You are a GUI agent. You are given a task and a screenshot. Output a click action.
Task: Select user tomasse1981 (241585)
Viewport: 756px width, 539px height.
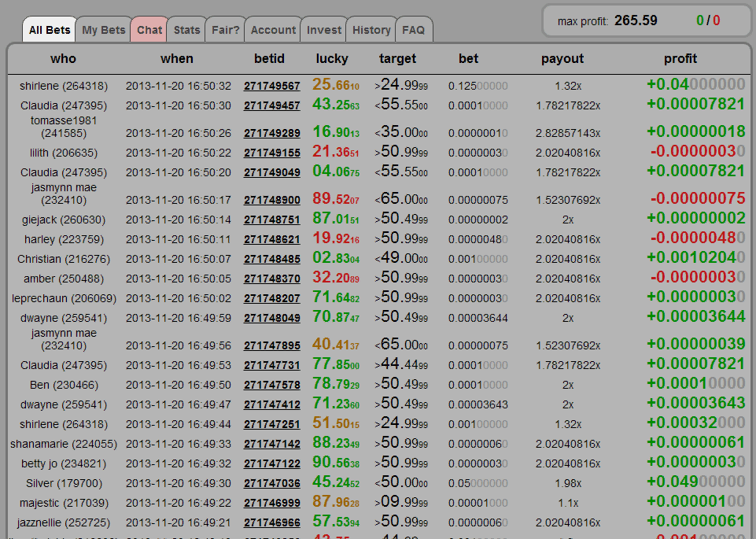coord(64,127)
